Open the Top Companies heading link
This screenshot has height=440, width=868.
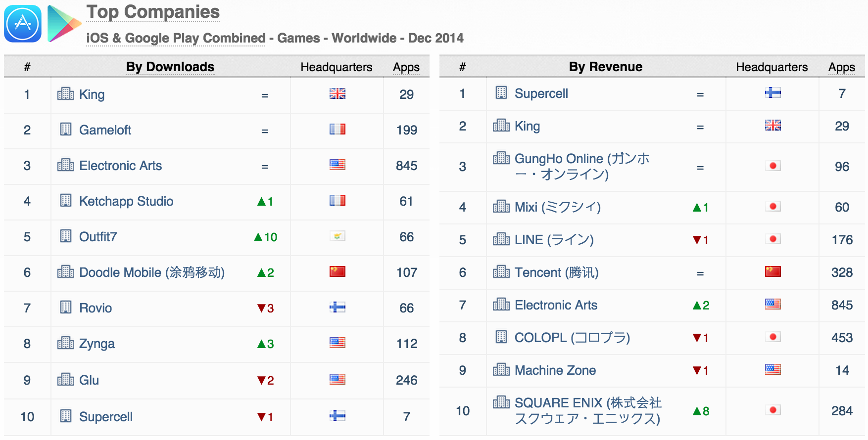(153, 12)
